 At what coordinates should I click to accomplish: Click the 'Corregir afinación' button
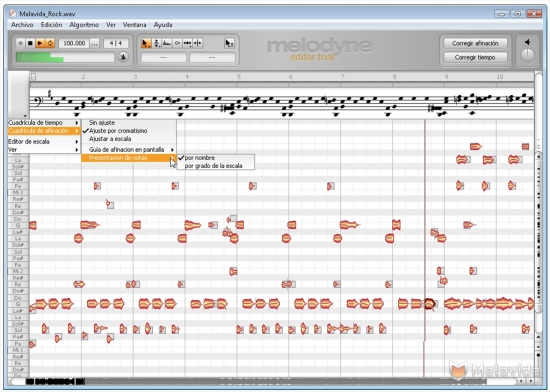pyautogui.click(x=475, y=43)
